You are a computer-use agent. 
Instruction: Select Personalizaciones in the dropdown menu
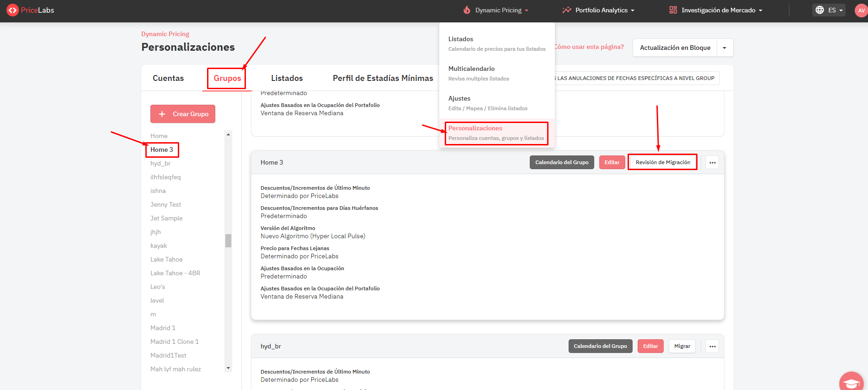(x=497, y=133)
